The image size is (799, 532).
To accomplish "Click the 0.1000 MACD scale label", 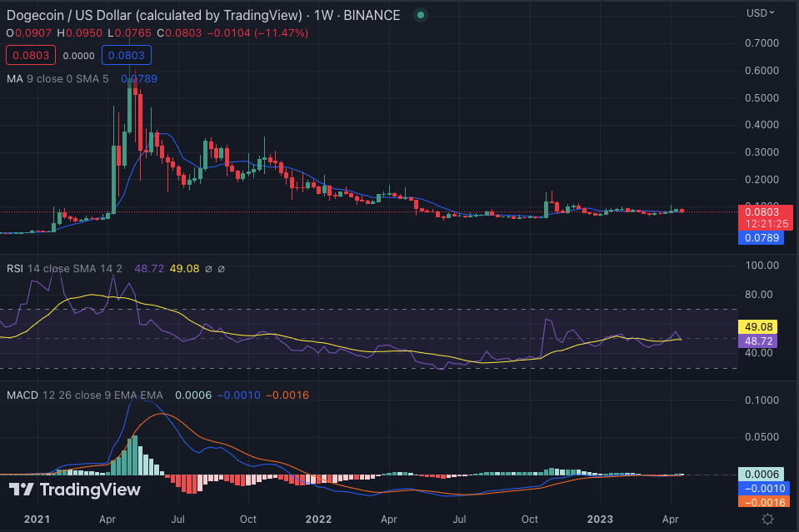I will (762, 400).
